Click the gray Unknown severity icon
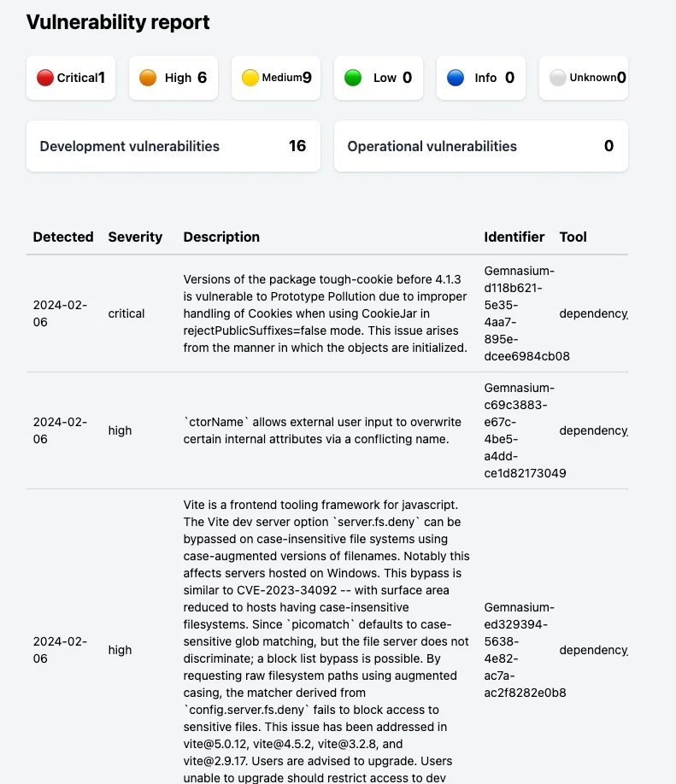 pos(556,77)
